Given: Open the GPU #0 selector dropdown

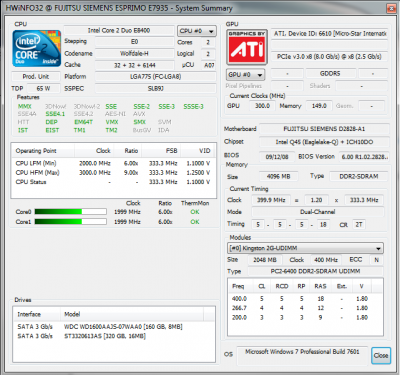Looking at the screenshot, I should click(x=245, y=75).
